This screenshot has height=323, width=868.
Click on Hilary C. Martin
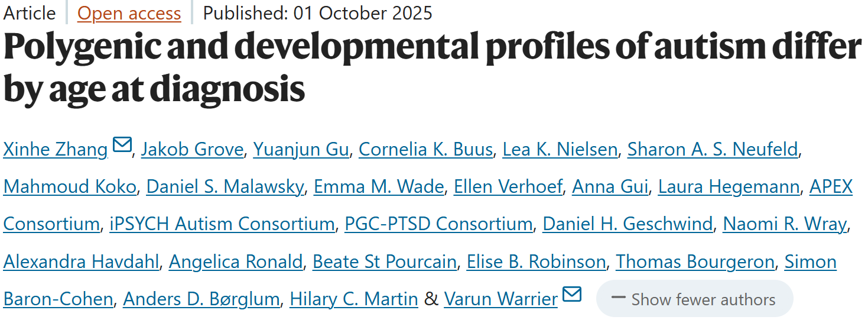353,299
